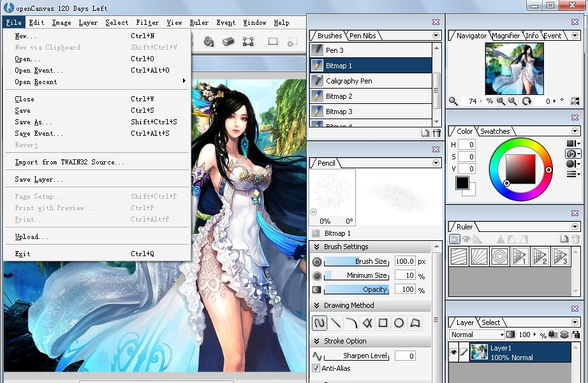Click the Brush Size slider bar
The height and width of the screenshot is (383, 588).
click(x=356, y=261)
